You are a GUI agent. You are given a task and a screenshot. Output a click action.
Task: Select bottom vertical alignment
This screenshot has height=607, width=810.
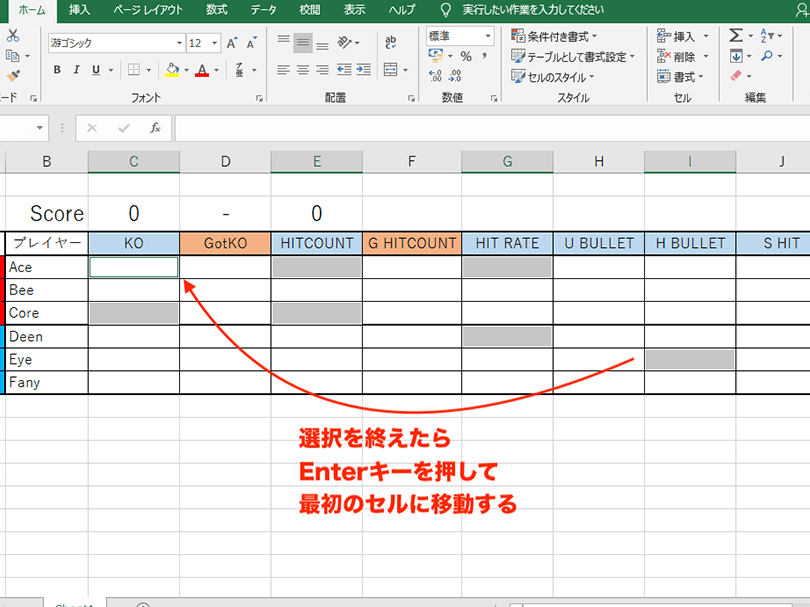point(322,43)
